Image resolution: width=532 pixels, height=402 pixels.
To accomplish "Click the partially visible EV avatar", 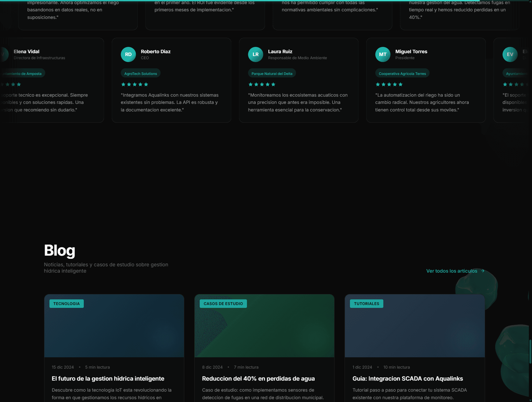I will (510, 54).
